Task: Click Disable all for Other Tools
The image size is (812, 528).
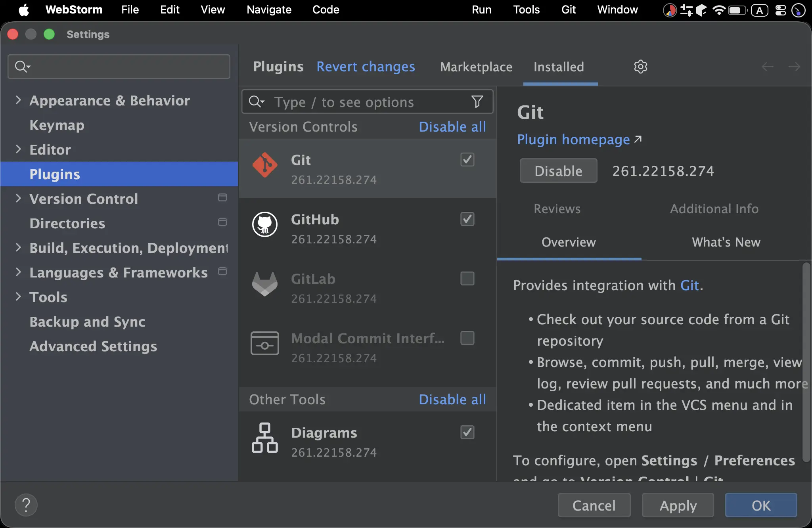Action: pos(452,400)
